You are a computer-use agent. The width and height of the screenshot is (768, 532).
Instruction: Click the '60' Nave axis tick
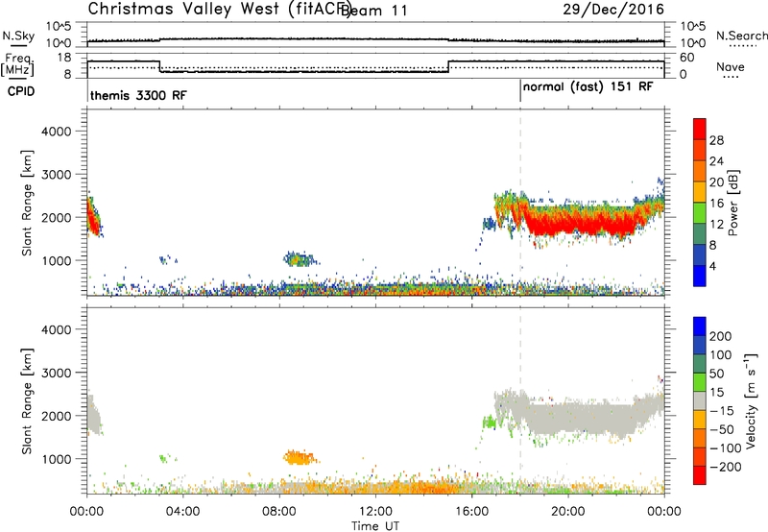[x=687, y=58]
